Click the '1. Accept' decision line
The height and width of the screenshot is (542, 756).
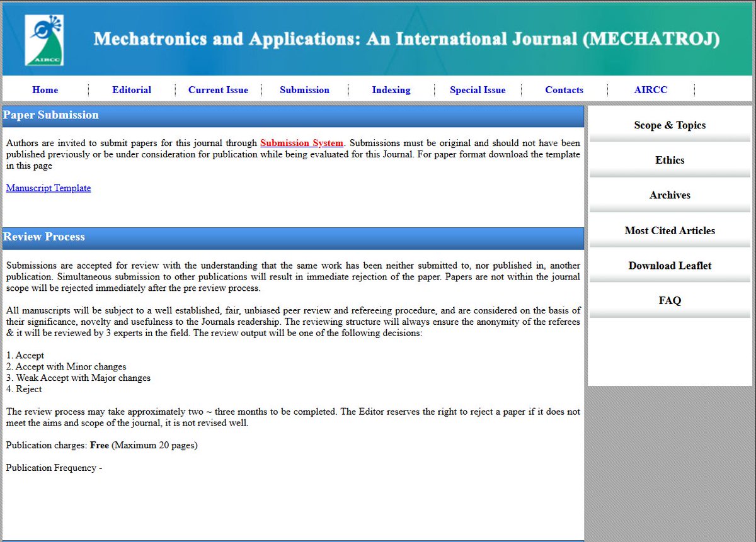[x=25, y=355]
